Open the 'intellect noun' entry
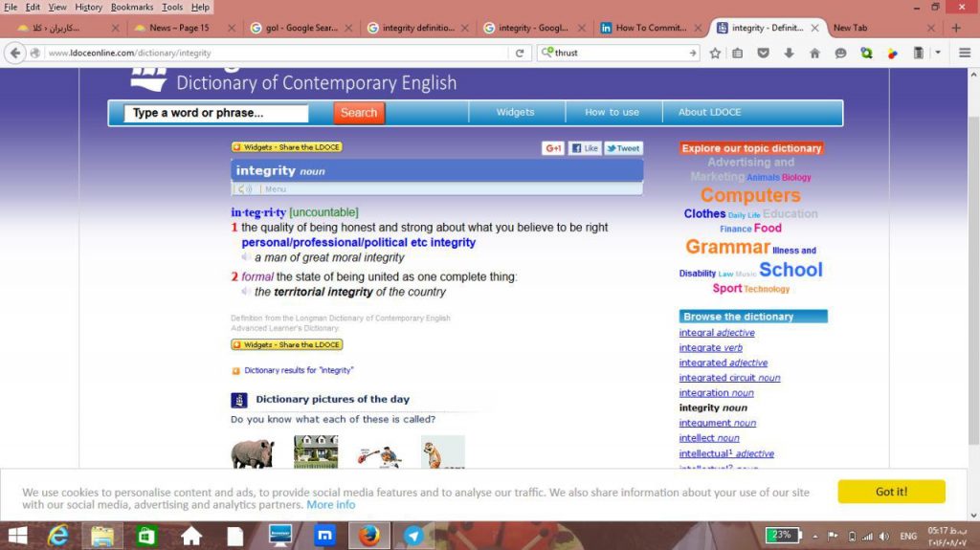The height and width of the screenshot is (550, 980). click(709, 437)
